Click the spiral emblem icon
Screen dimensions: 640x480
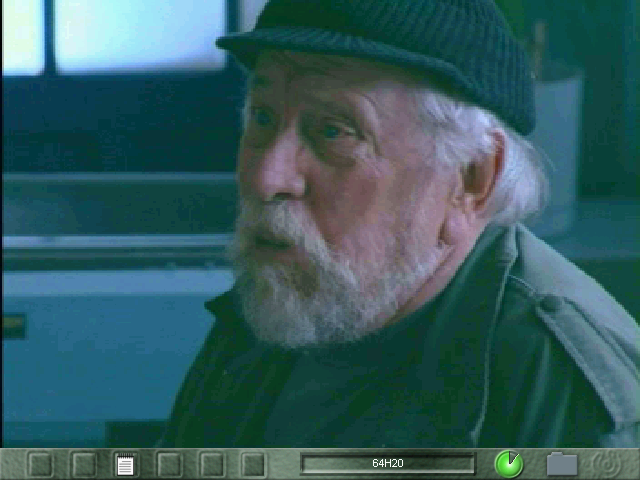point(607,464)
